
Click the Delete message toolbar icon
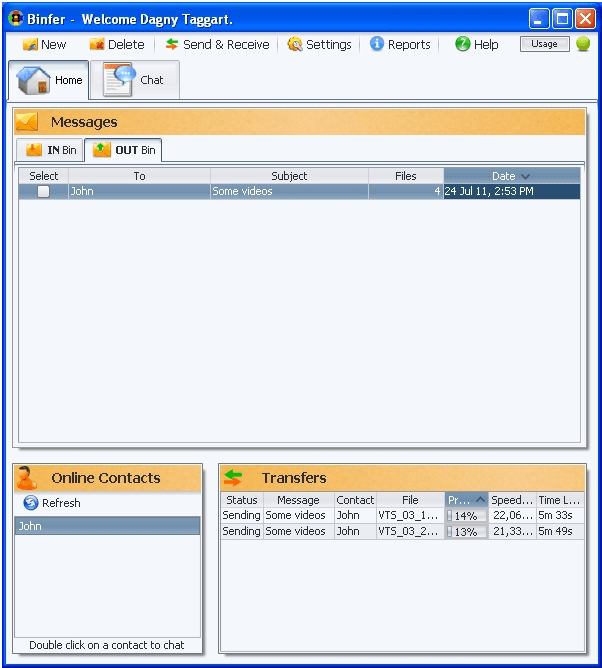97,45
